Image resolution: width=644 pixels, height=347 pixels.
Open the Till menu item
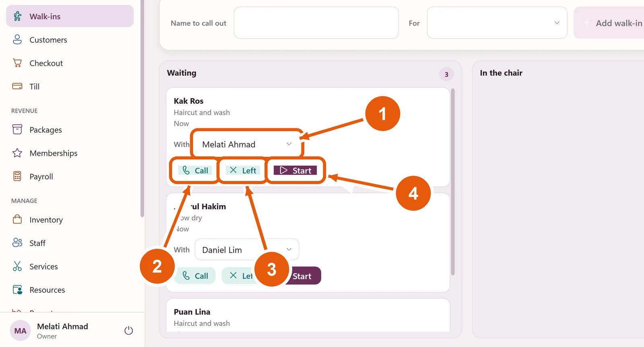(70, 86)
